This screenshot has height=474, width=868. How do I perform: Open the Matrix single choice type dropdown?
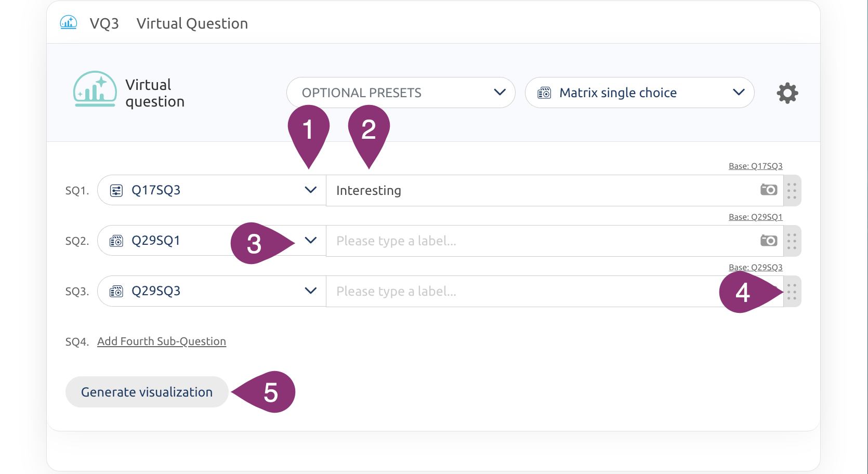coord(639,93)
